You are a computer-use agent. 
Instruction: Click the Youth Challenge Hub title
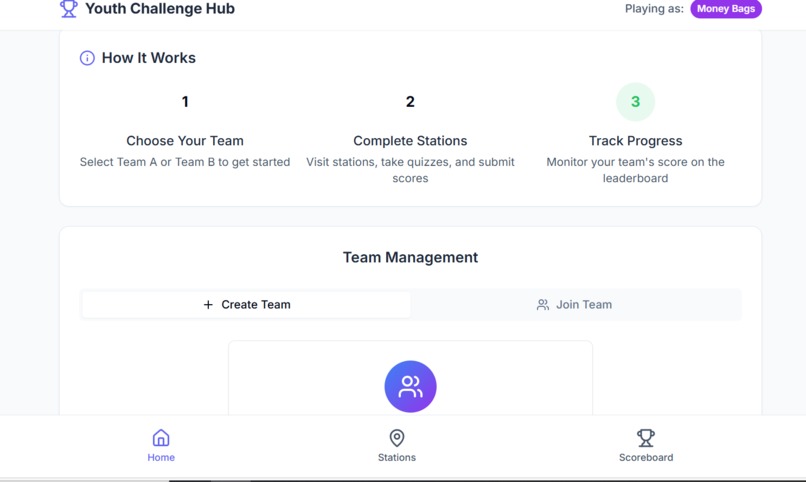[x=160, y=9]
